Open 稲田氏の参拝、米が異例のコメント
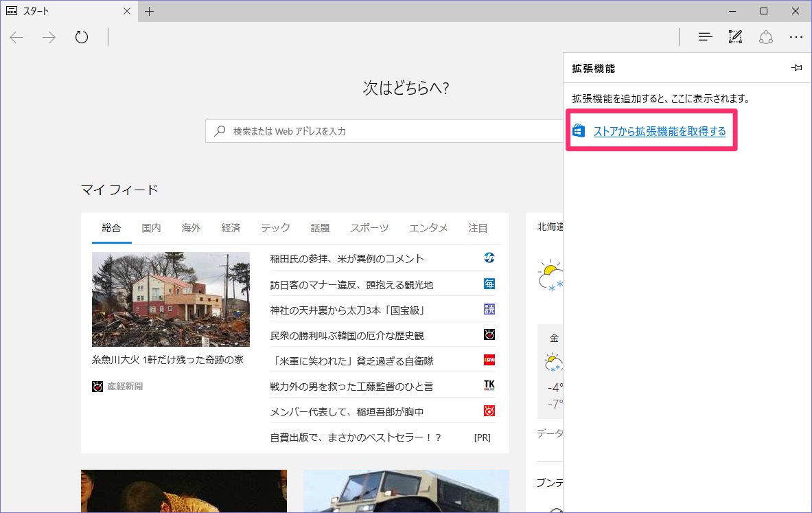 click(347, 259)
